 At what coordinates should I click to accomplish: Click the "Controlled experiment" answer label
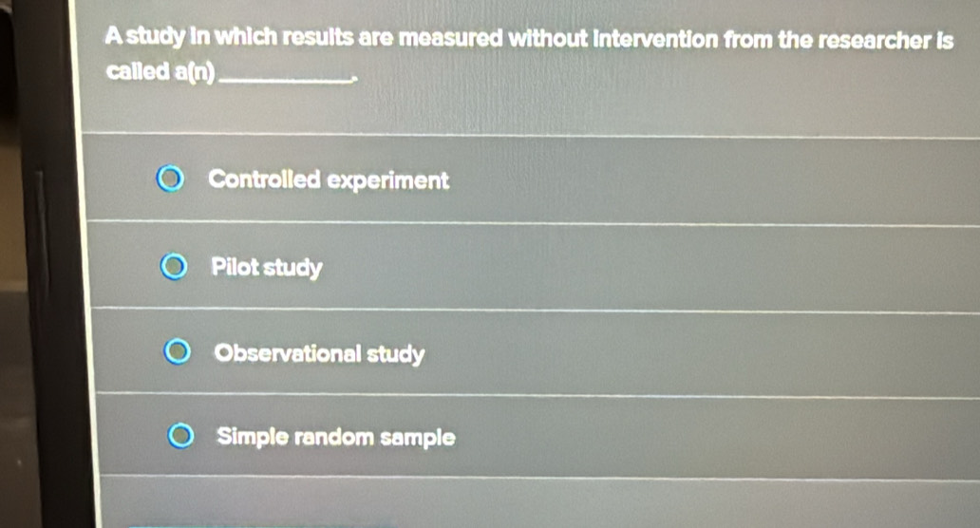(329, 180)
